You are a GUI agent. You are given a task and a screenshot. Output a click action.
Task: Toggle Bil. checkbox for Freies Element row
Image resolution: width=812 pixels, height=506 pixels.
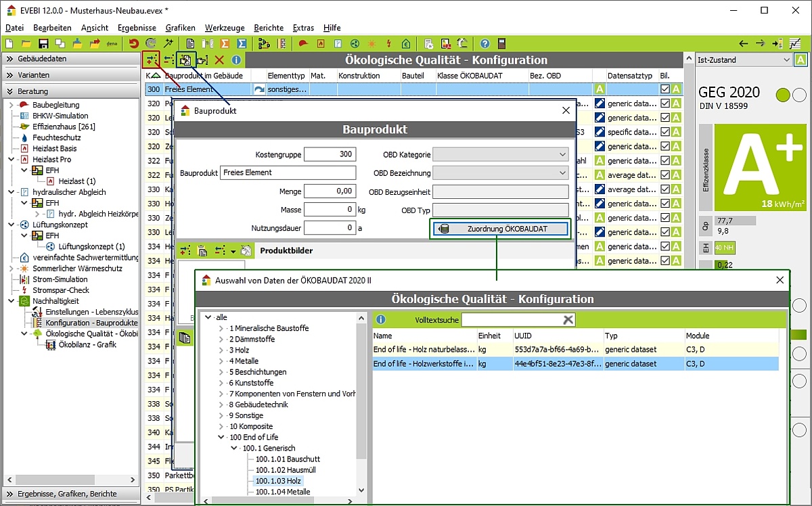point(665,89)
